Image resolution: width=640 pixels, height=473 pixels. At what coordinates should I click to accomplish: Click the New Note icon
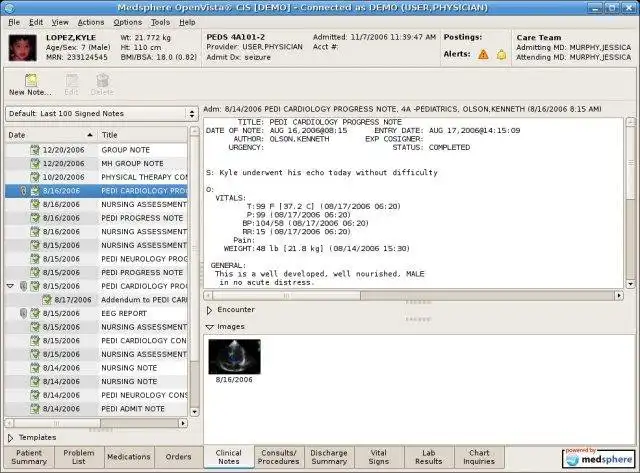click(31, 80)
